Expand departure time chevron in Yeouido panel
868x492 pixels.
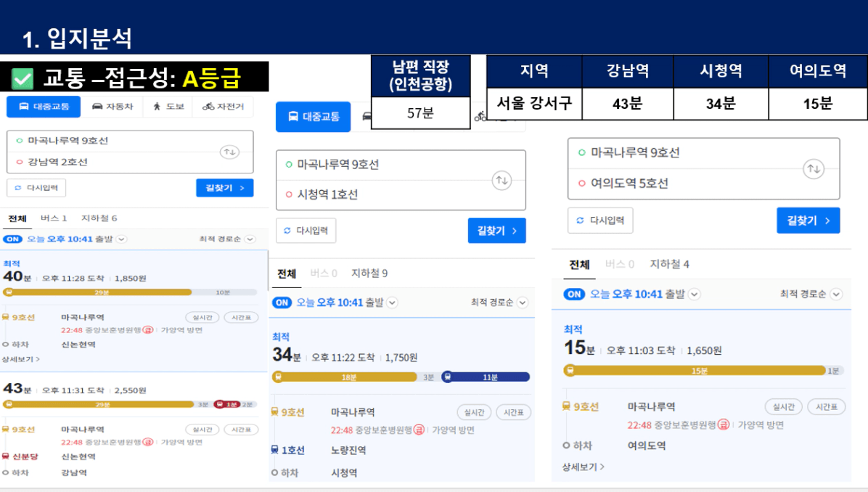click(x=694, y=295)
